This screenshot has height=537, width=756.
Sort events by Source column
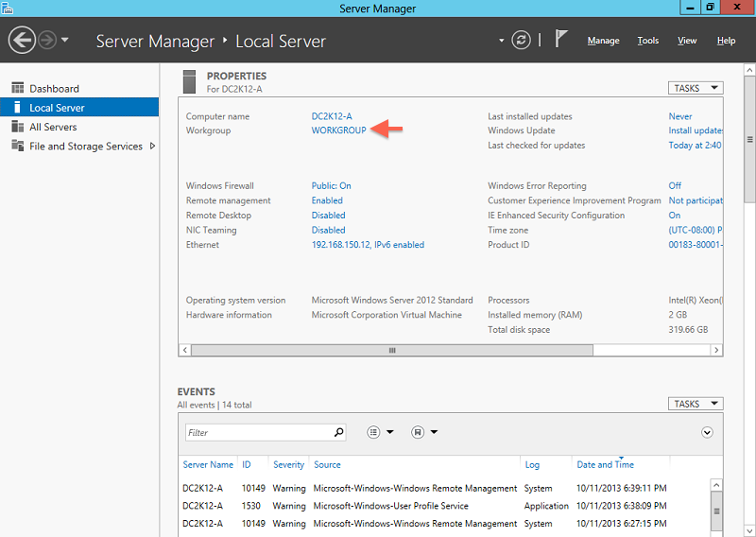click(x=327, y=464)
